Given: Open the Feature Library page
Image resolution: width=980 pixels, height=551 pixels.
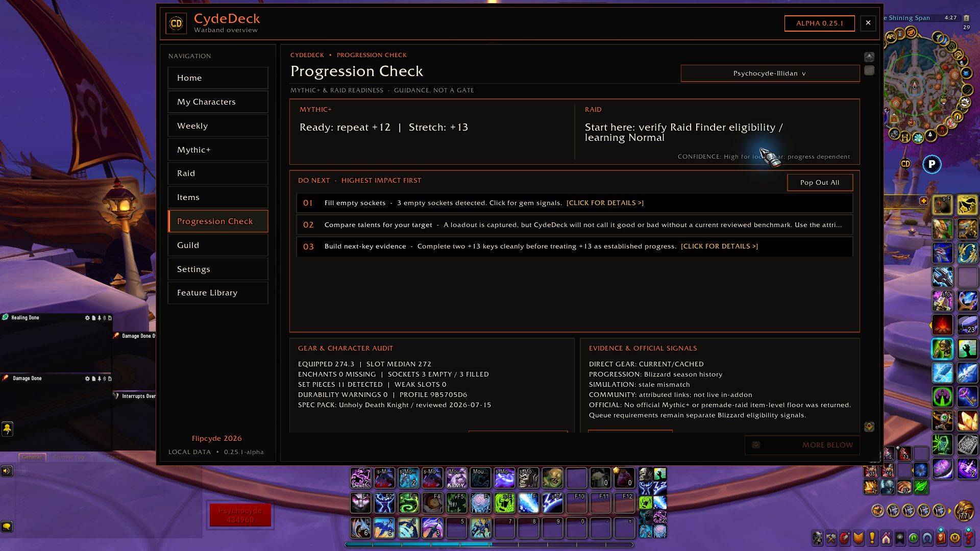Looking at the screenshot, I should (218, 293).
